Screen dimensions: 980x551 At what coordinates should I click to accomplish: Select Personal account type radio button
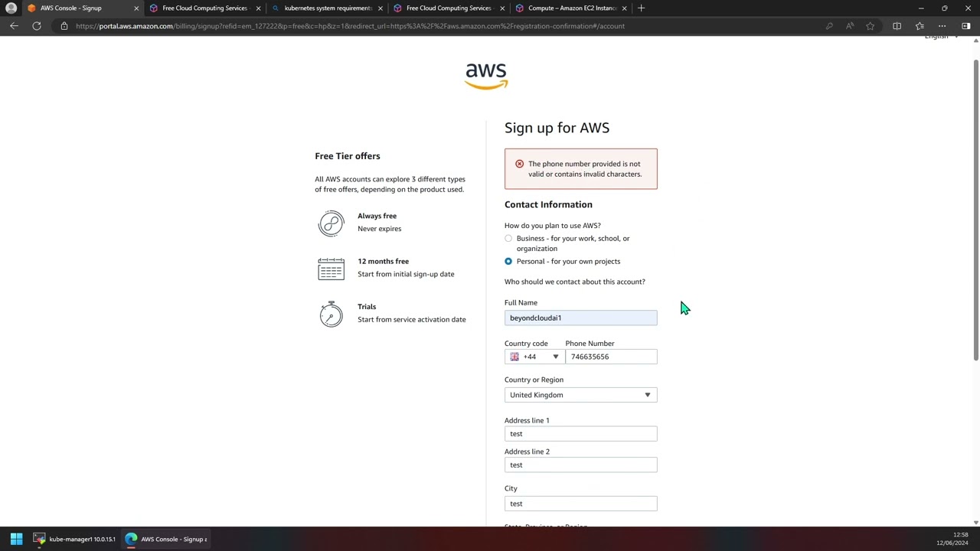(508, 262)
